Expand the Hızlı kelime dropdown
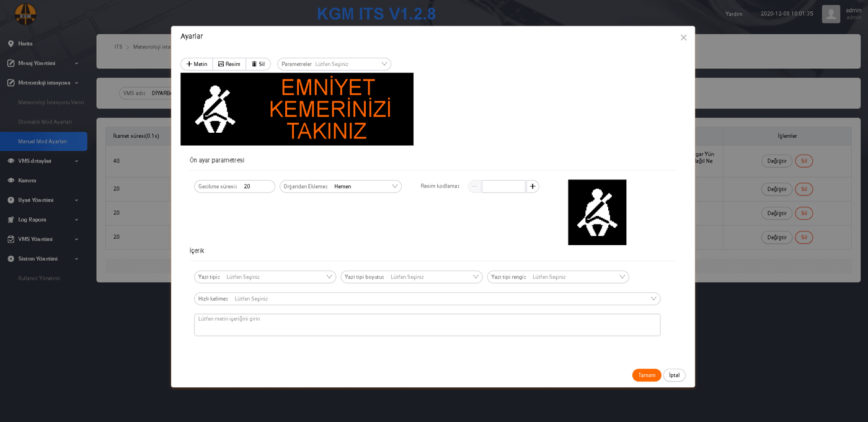This screenshot has width=868, height=422. tap(427, 299)
